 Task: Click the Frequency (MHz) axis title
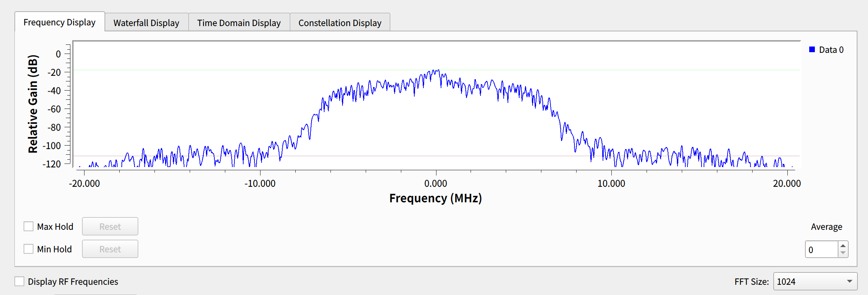435,198
